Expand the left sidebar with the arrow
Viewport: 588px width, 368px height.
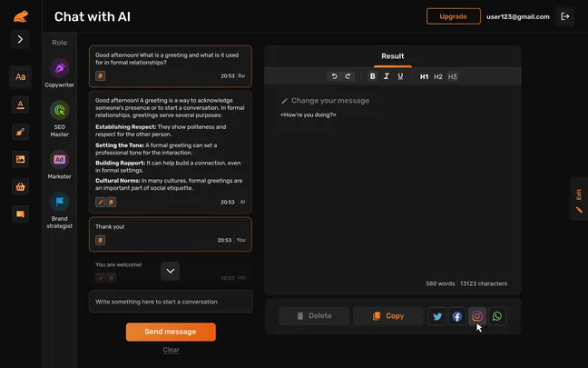pyautogui.click(x=20, y=39)
